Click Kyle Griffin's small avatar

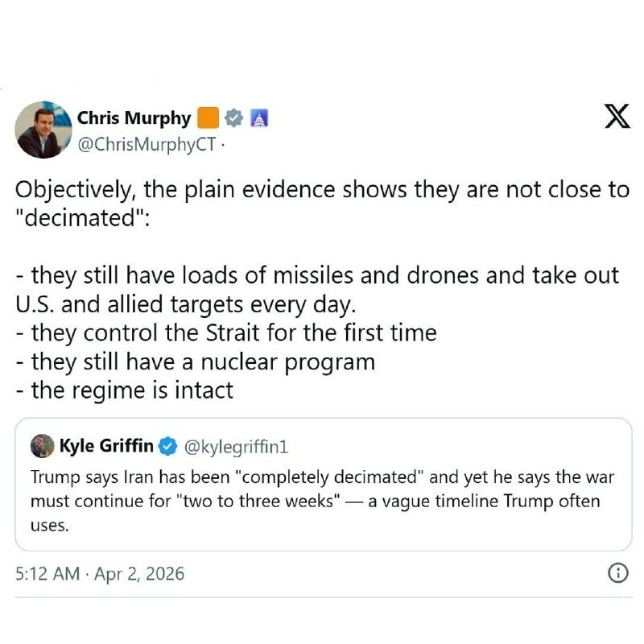[42, 445]
